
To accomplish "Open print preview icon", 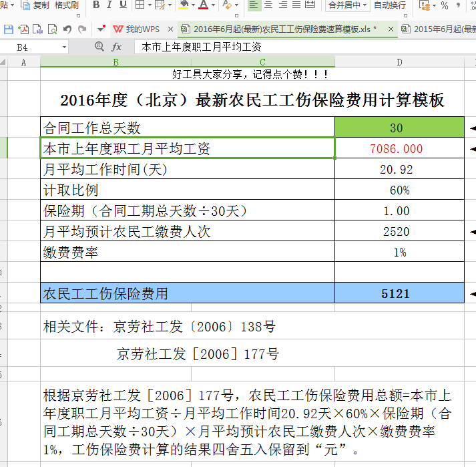I will click(53, 29).
